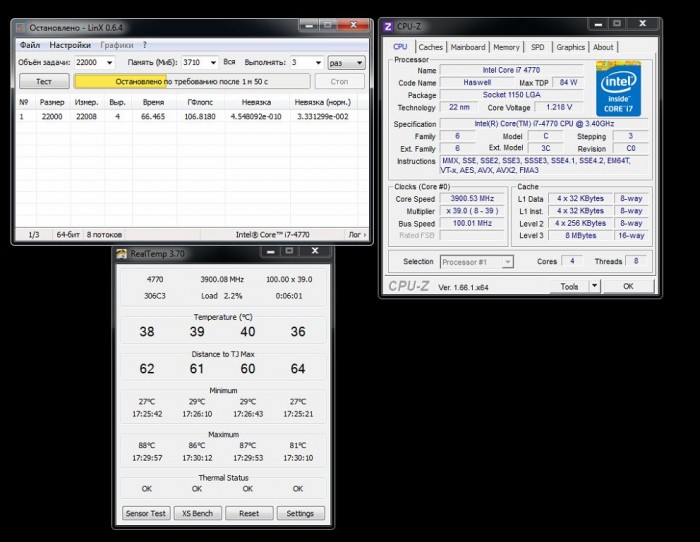Click the Reset button in RealTemp
The height and width of the screenshot is (542, 700).
point(249,513)
